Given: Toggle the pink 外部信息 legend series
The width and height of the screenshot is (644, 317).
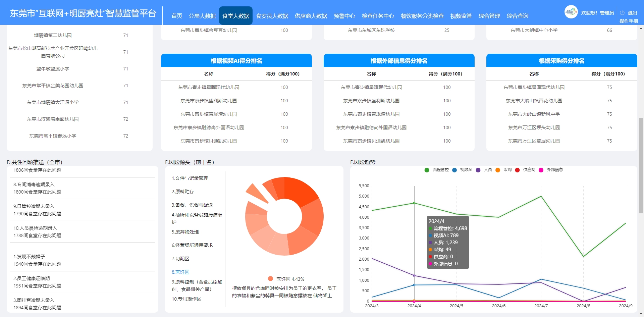Looking at the screenshot, I should 551,170.
